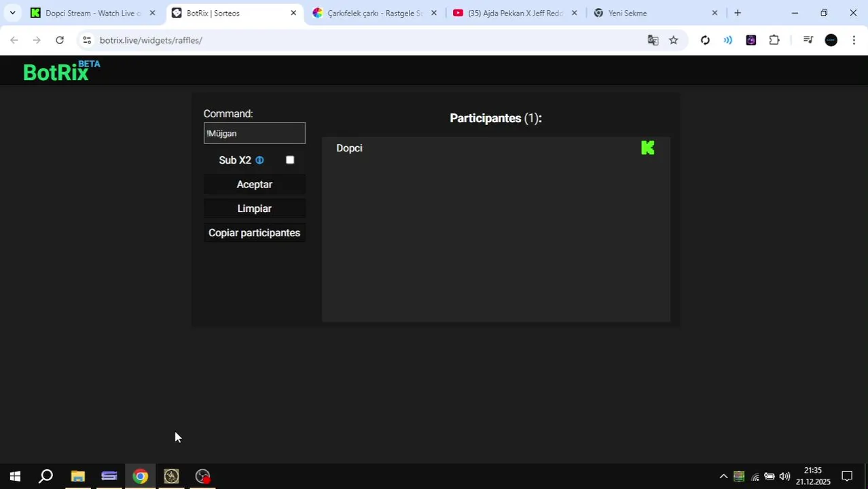View site information icon
The image size is (868, 489).
click(86, 40)
